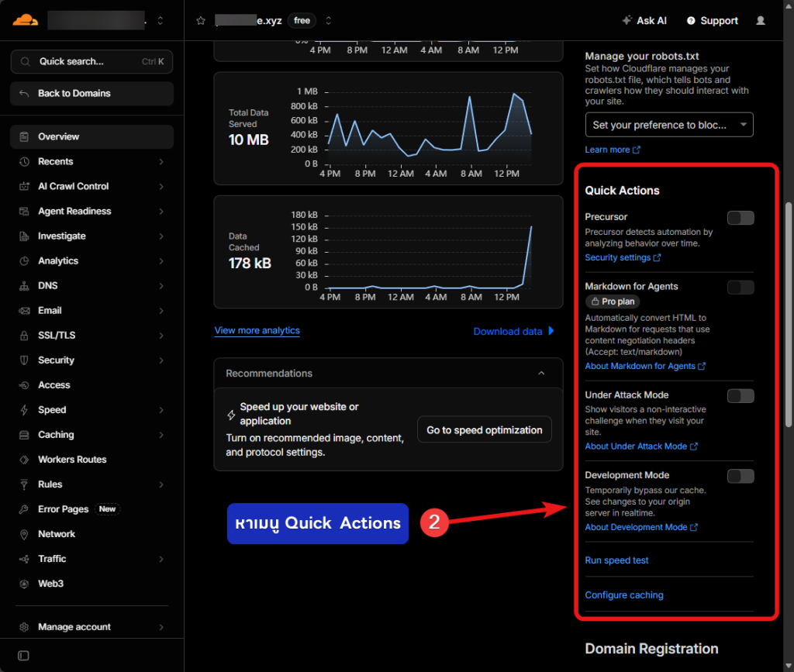Open About Markdown for Agents link

(x=644, y=366)
